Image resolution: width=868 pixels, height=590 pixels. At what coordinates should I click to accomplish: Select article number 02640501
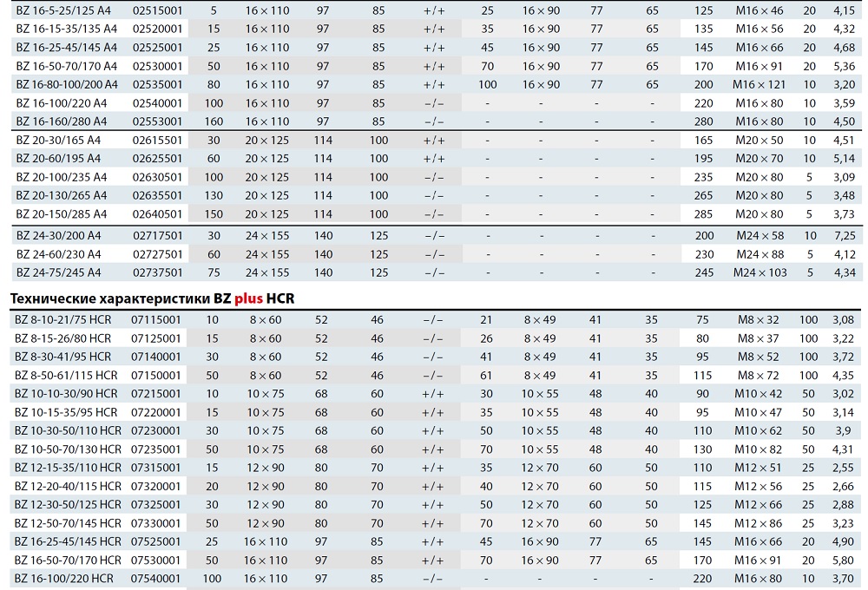coord(157,213)
